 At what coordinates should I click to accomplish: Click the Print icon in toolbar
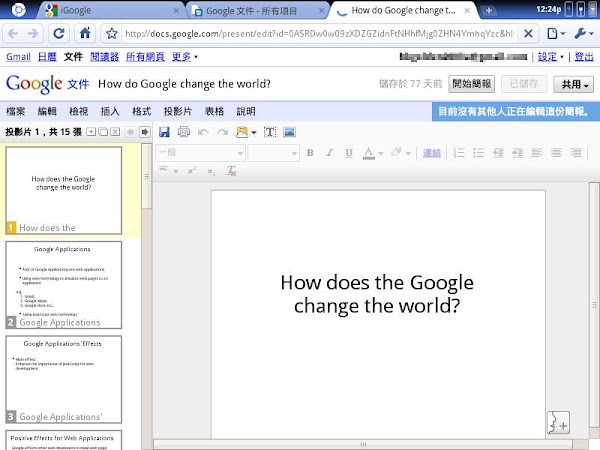[x=184, y=132]
